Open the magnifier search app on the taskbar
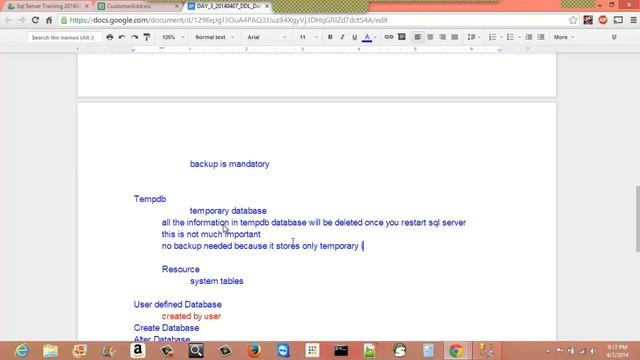Screen dimensions: 640x360 [196, 351]
